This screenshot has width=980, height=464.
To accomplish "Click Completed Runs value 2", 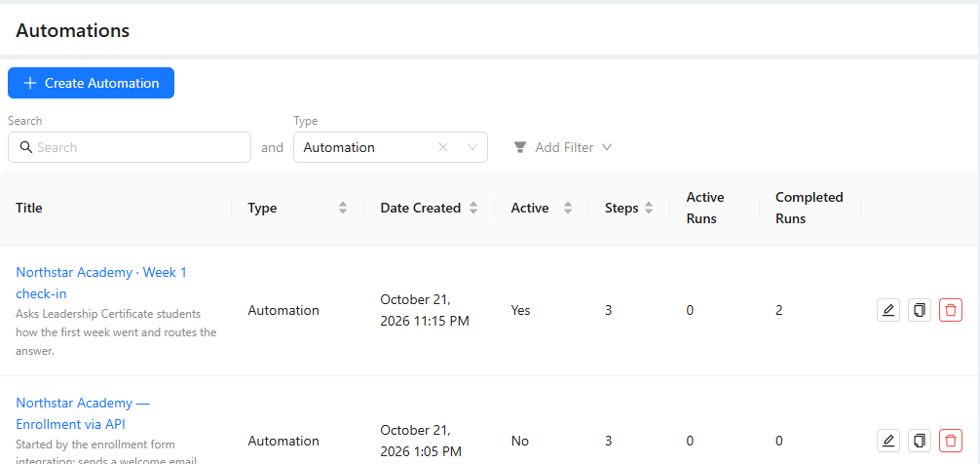I will 778,310.
